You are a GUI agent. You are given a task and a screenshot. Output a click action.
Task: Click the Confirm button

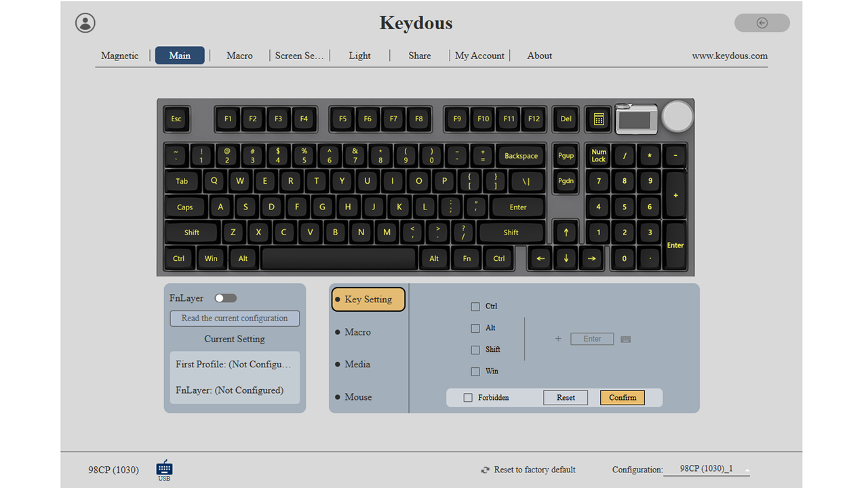coord(623,398)
